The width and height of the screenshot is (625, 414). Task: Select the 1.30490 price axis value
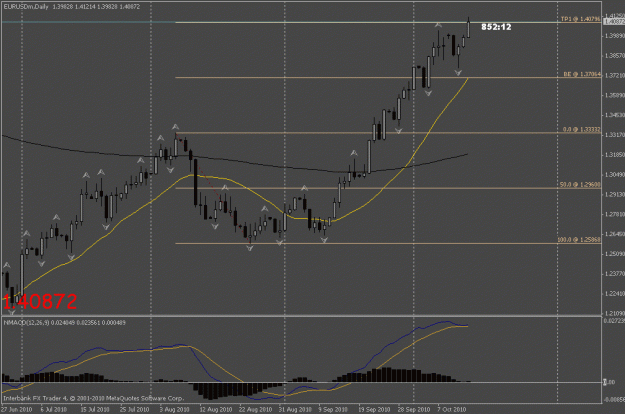615,175
